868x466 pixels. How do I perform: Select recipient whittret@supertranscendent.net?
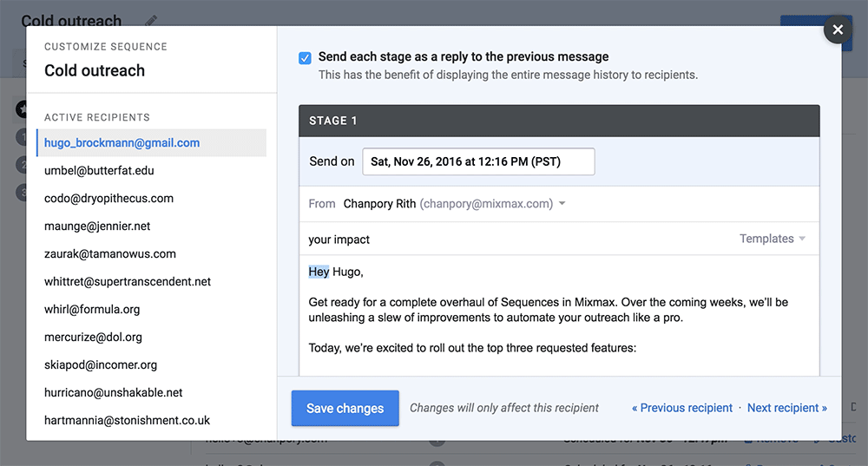click(128, 281)
